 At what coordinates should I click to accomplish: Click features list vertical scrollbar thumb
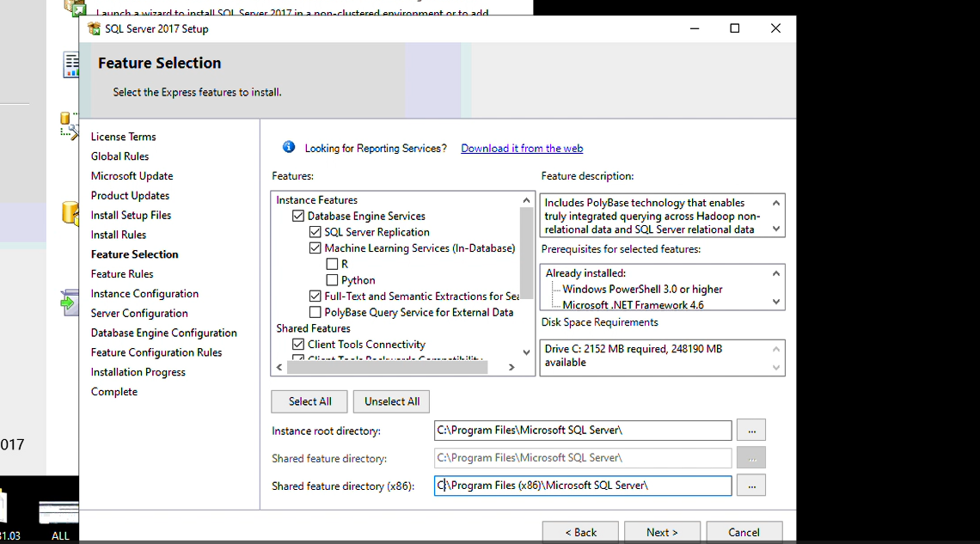coord(526,253)
